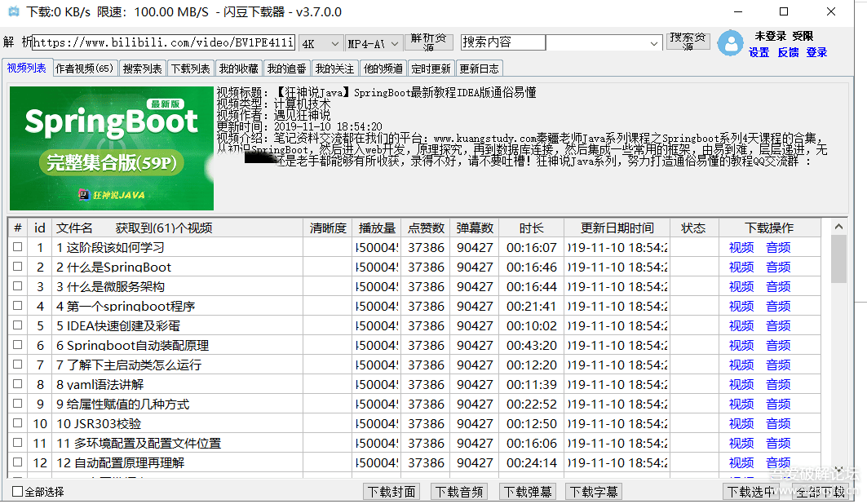
Task: Click 音频 link for 8 yaml语法讲解
Action: coord(778,384)
